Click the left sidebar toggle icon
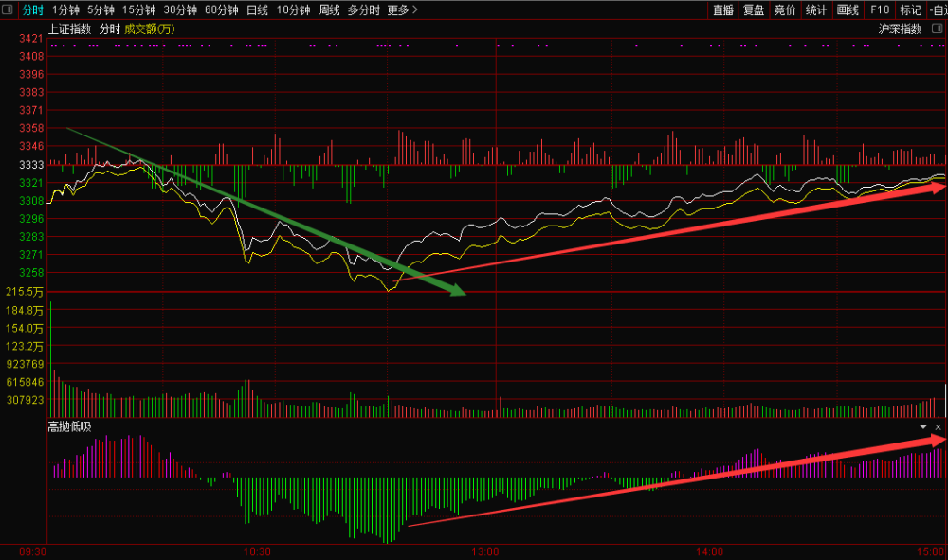This screenshot has width=948, height=560. 8,9
